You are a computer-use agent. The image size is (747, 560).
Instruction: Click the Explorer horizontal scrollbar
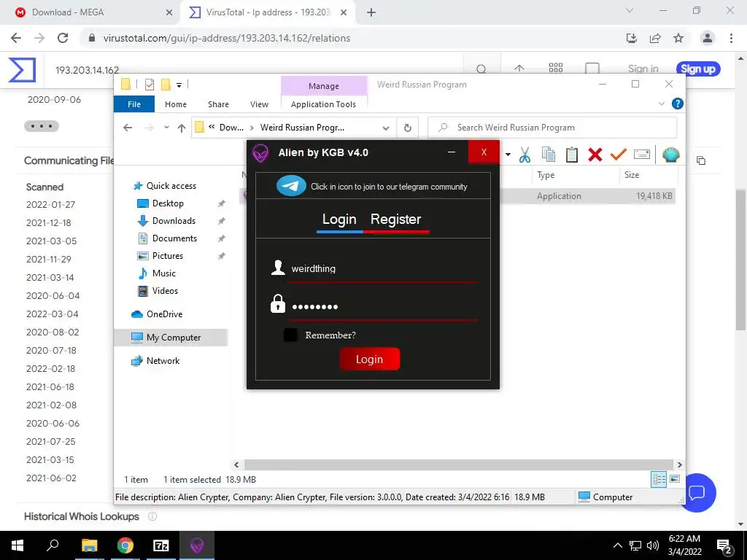458,464
